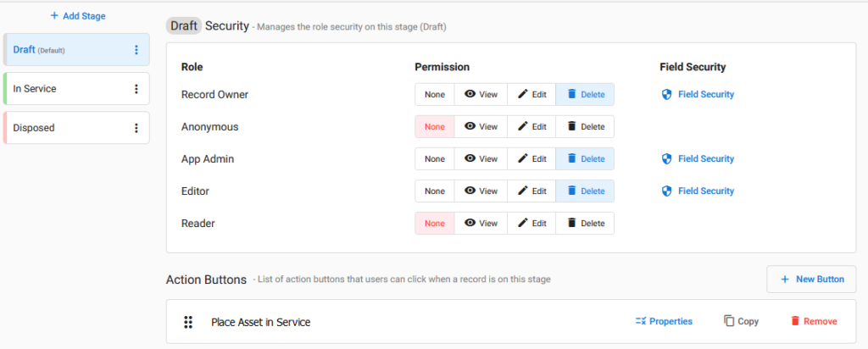This screenshot has height=349, width=868.
Task: Click the plus icon next to Add Stage
Action: click(x=54, y=16)
